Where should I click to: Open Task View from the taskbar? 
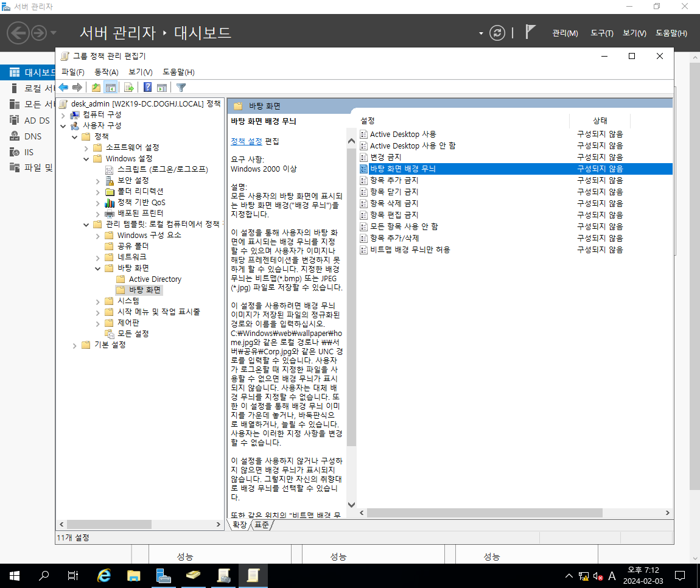click(73, 575)
